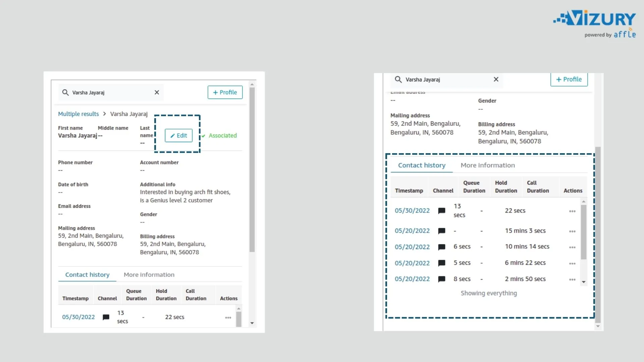This screenshot has height=362, width=644.
Task: Open actions menu for 15 mins 3 secs row
Action: (x=572, y=231)
